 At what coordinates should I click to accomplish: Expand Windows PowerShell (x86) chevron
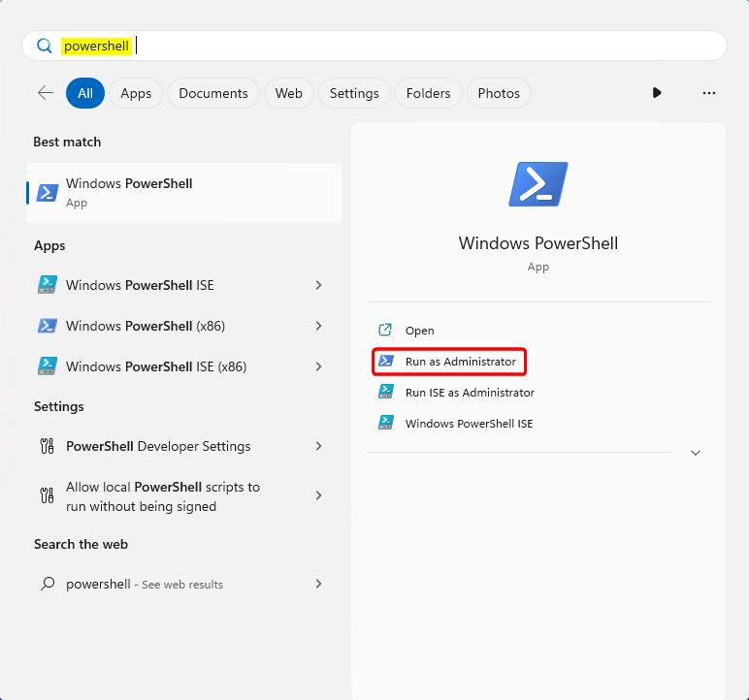click(x=318, y=326)
